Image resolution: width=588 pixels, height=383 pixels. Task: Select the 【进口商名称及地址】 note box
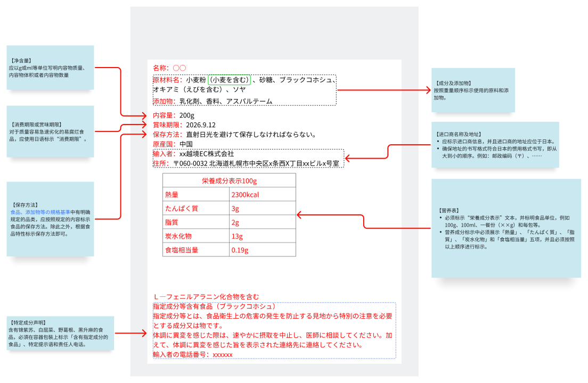[x=496, y=145]
